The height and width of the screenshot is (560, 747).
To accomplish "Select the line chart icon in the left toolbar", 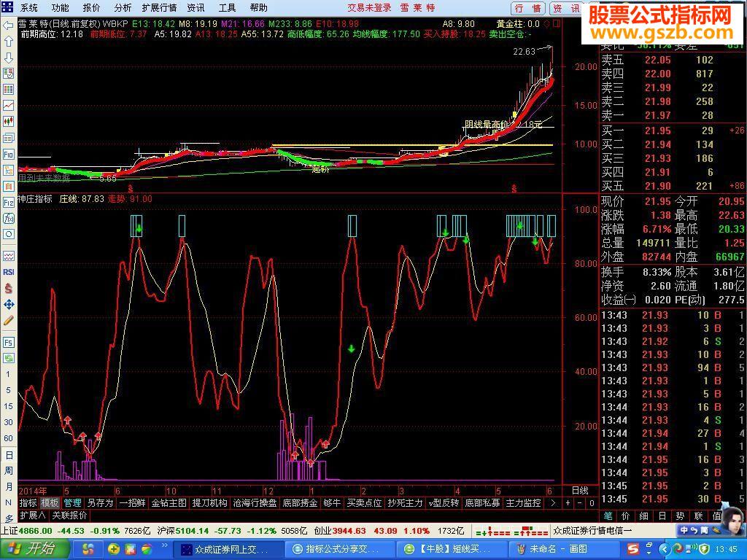I will [8, 105].
